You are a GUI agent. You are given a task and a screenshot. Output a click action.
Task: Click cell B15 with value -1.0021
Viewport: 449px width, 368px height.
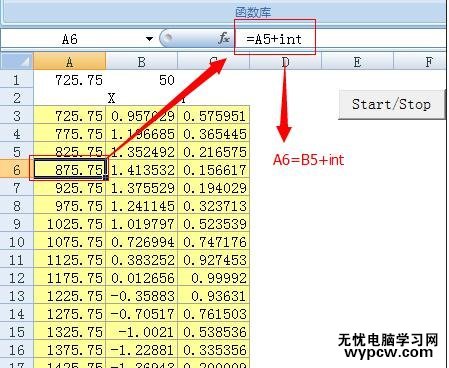[x=142, y=332]
